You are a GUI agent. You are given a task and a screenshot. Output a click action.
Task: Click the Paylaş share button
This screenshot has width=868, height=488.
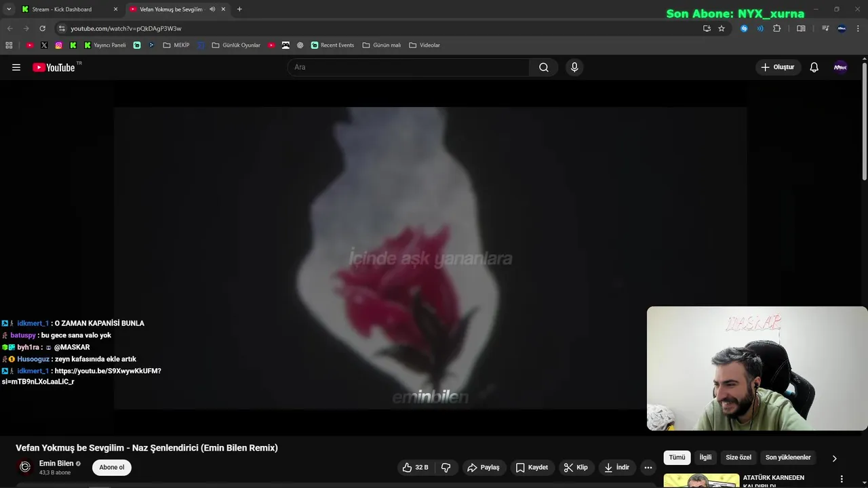(x=483, y=468)
